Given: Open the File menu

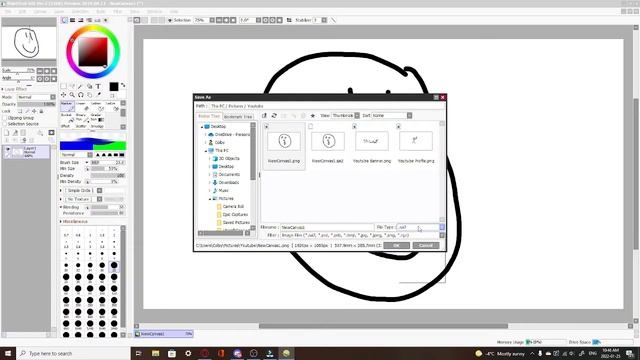Looking at the screenshot, I should click(x=8, y=11).
